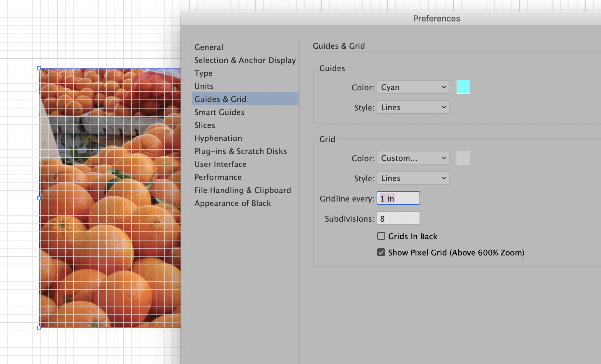Open the Guides Color dropdown
Viewport: 601px width, 364px height.
click(x=413, y=87)
